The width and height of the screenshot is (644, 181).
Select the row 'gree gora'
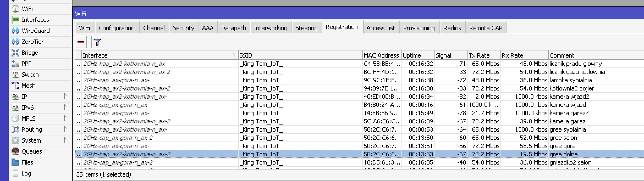(359, 146)
